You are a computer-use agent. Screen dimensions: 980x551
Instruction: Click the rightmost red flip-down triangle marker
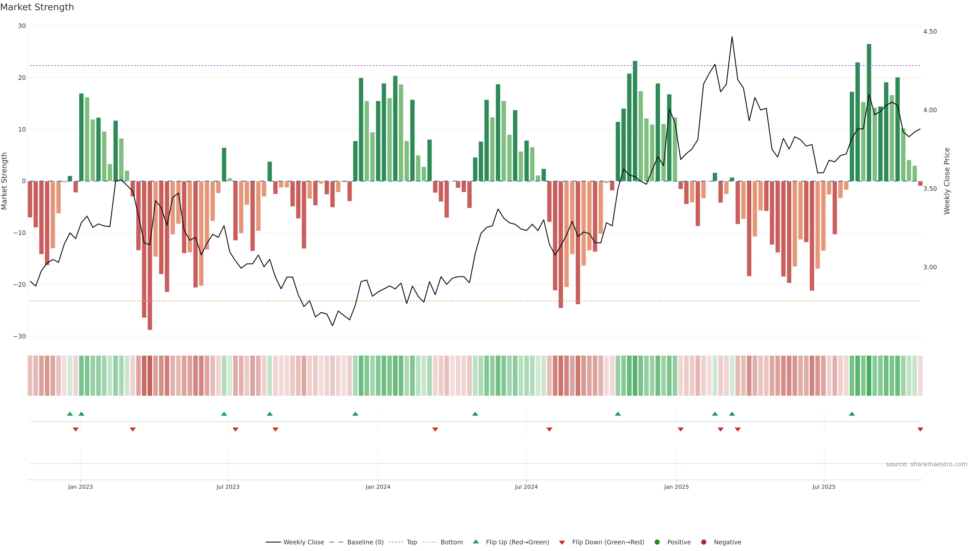pyautogui.click(x=920, y=429)
